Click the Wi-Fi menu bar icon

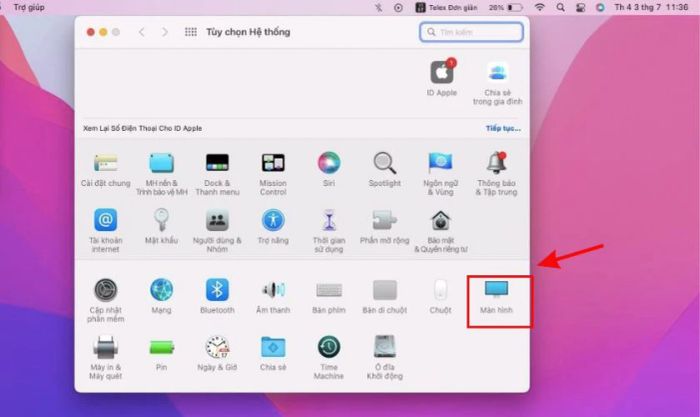(x=540, y=7)
